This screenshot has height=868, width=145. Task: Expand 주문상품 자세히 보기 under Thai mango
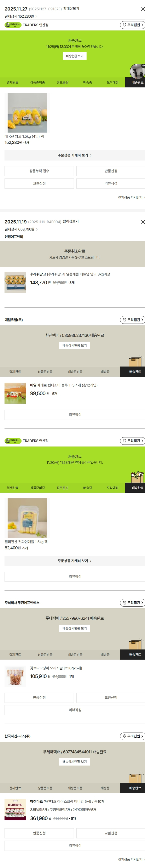[74, 155]
